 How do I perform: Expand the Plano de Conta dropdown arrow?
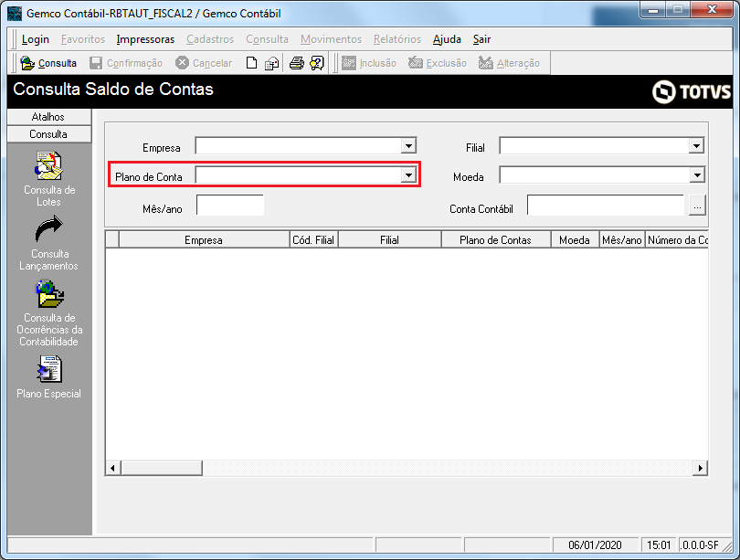click(408, 175)
